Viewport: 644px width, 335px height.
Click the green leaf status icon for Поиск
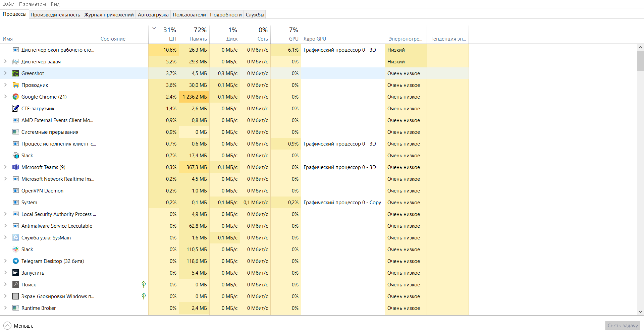tap(144, 284)
